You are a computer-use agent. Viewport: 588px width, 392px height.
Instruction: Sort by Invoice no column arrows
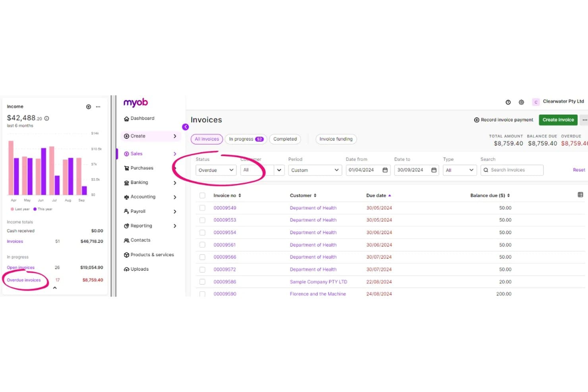(x=240, y=195)
